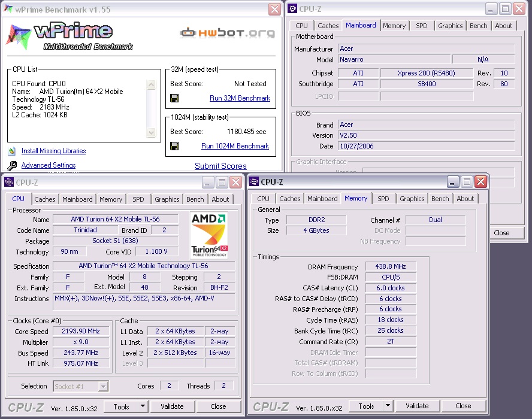Click the wPrime title bar app icon
Viewport: 532px width, 419px height.
[x=8, y=9]
